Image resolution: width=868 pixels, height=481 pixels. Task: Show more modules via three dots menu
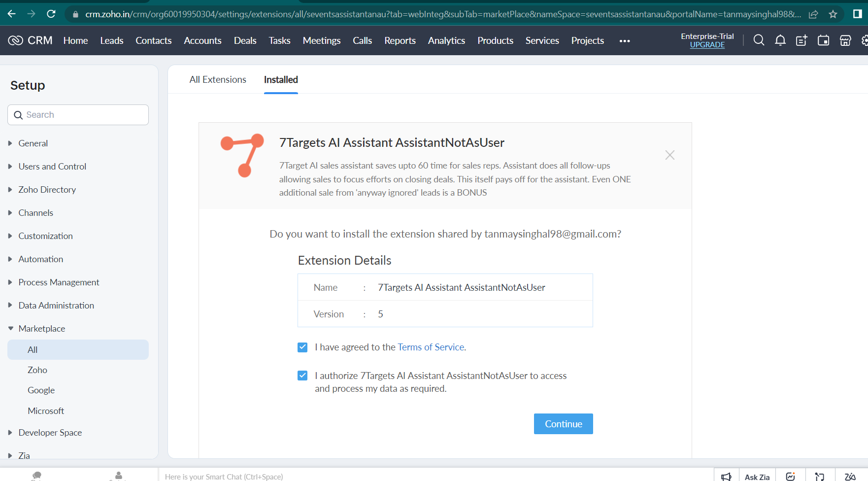click(x=625, y=41)
